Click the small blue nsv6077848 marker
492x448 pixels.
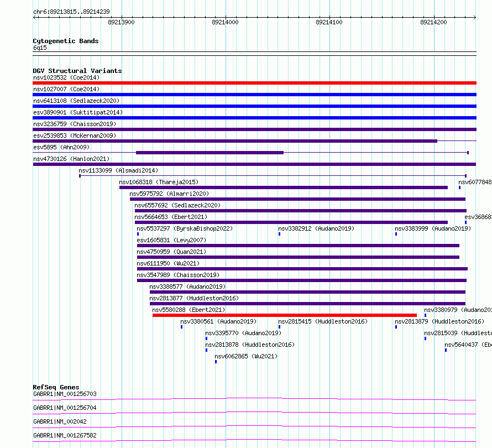[x=460, y=187]
